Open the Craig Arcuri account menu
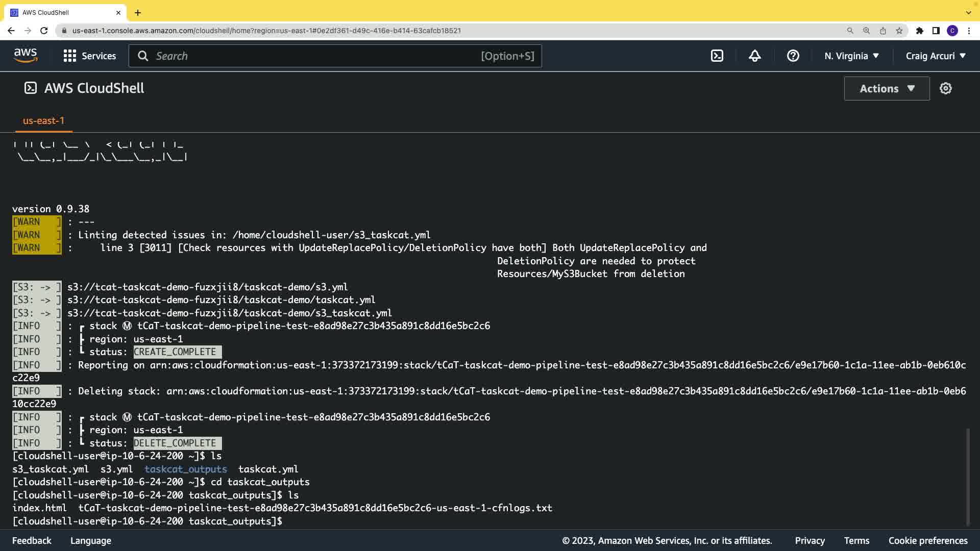 coord(936,56)
